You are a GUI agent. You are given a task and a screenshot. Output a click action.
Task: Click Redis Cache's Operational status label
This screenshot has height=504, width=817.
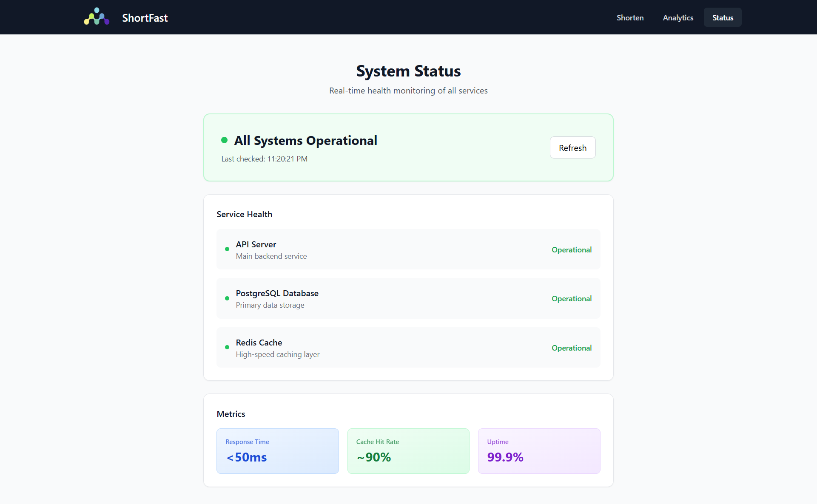572,348
